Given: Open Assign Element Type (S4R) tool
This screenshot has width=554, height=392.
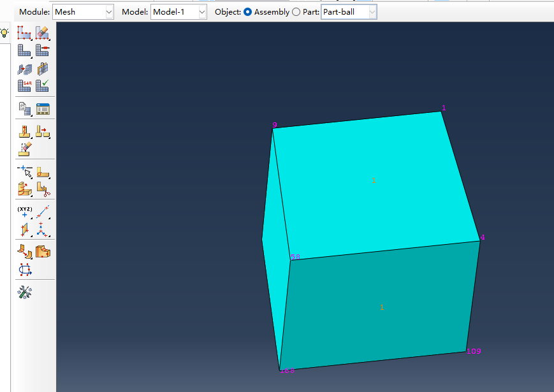Looking at the screenshot, I should (x=24, y=85).
